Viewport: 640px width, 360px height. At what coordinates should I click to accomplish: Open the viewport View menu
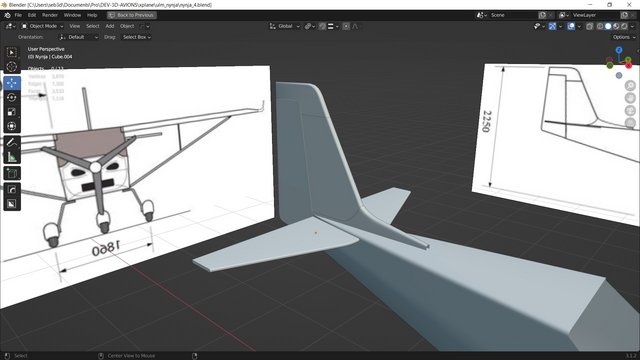click(x=75, y=26)
